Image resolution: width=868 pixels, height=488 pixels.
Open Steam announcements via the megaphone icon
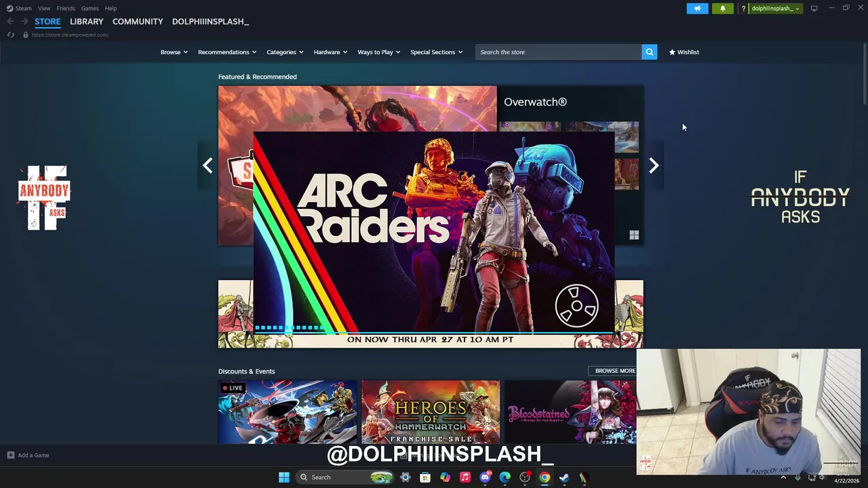pos(697,8)
